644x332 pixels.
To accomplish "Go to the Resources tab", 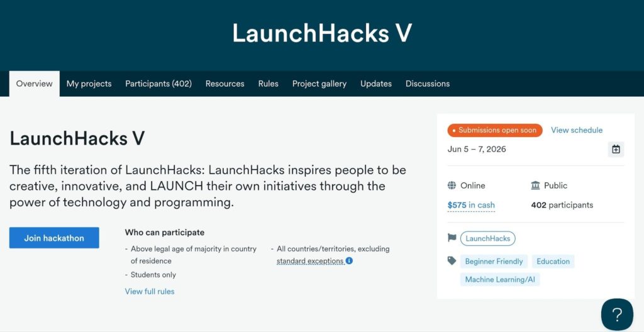I will click(225, 84).
